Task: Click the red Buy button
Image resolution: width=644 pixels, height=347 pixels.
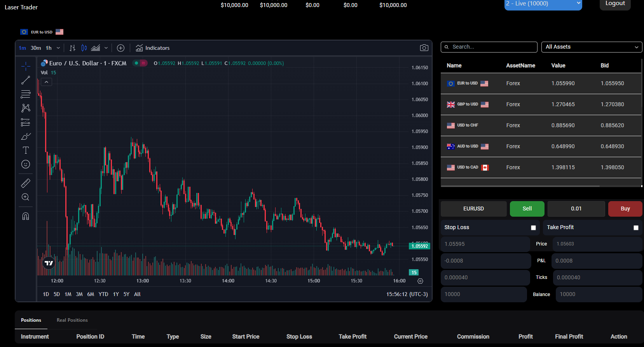Action: pos(625,209)
